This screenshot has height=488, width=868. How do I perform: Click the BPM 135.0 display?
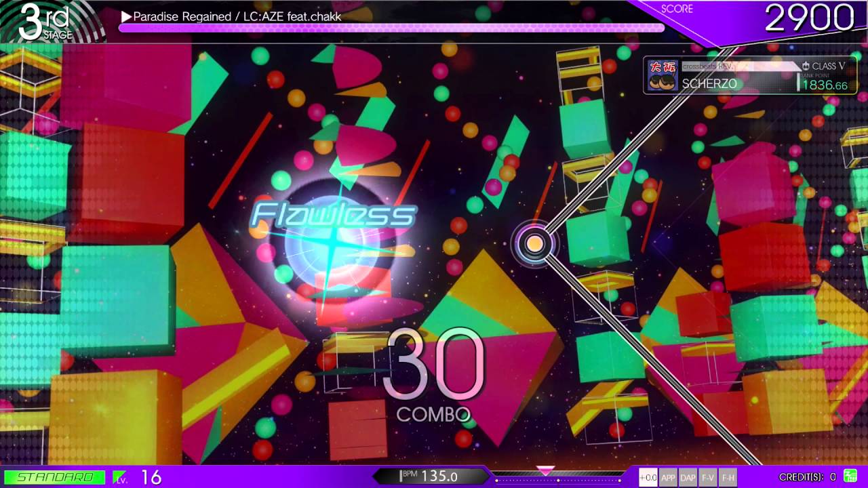tap(431, 476)
